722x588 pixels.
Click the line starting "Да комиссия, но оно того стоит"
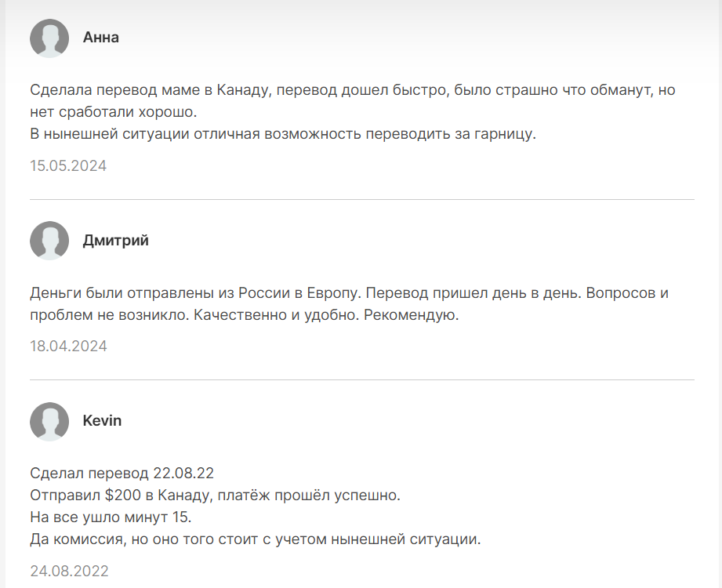point(255,539)
